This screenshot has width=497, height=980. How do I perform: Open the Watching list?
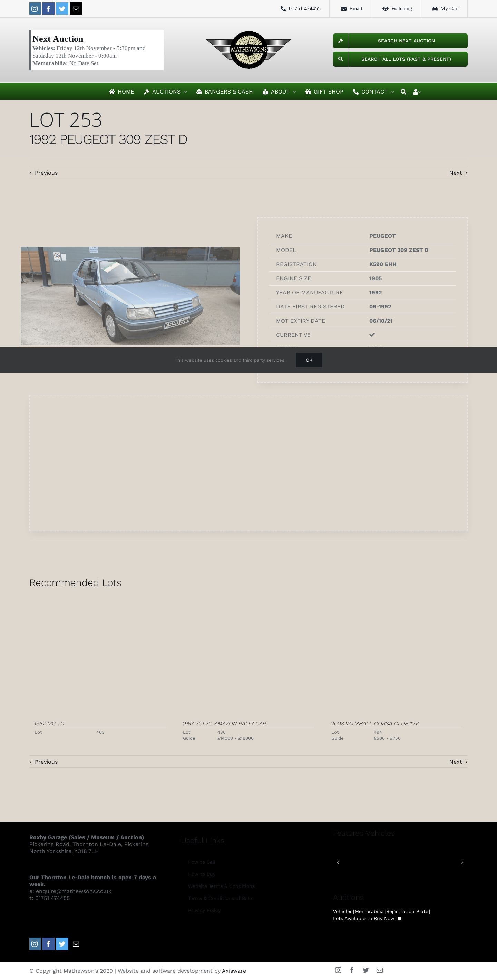(x=397, y=8)
